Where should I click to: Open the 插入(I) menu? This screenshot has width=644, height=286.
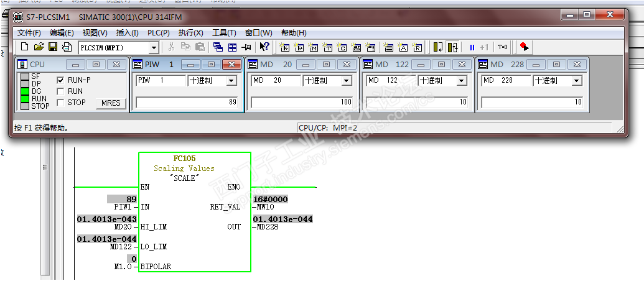[x=128, y=33]
